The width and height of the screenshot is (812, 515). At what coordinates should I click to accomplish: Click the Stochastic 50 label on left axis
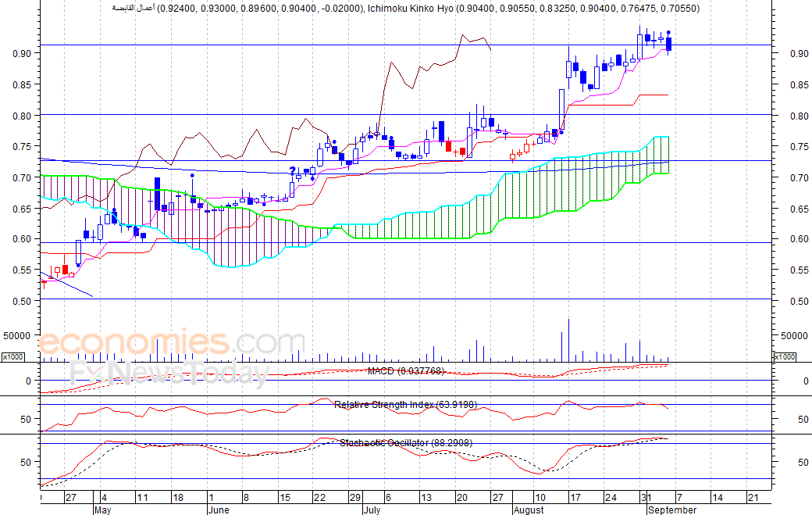coord(26,462)
